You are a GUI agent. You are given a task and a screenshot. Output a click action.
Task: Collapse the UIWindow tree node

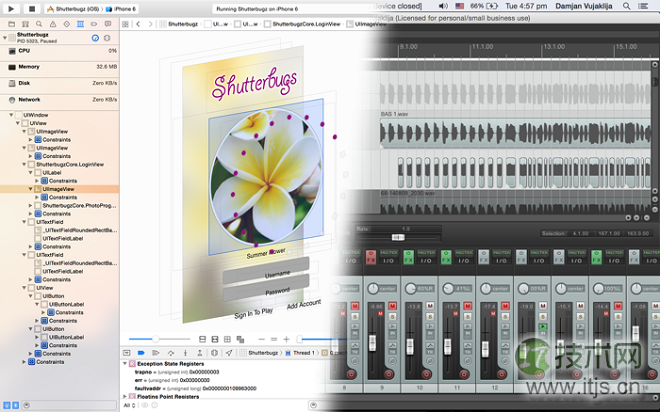(x=11, y=115)
